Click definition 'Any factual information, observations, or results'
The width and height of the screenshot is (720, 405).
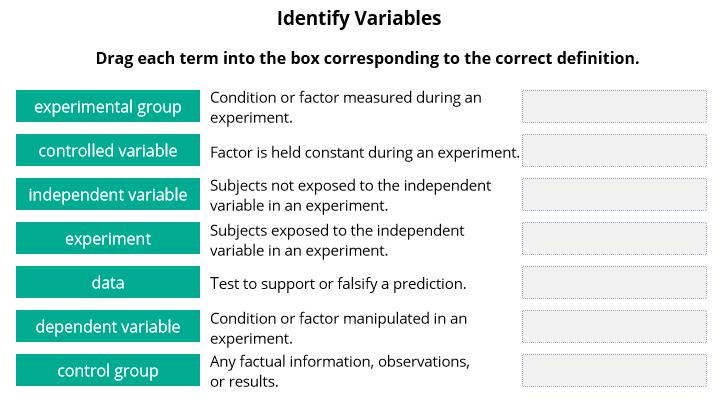point(340,371)
